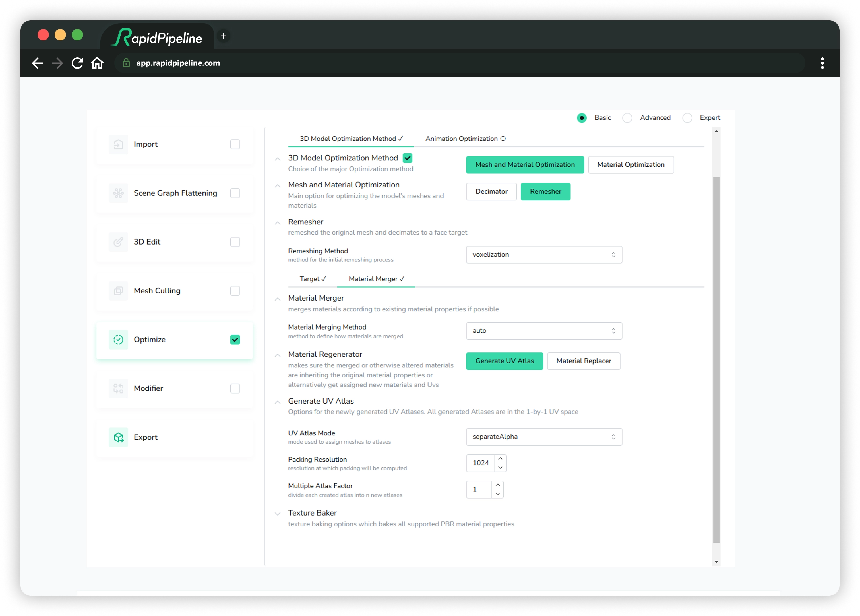Image resolution: width=860 pixels, height=616 pixels.
Task: Enable the Scene Graph Flattening checkbox
Action: point(235,193)
